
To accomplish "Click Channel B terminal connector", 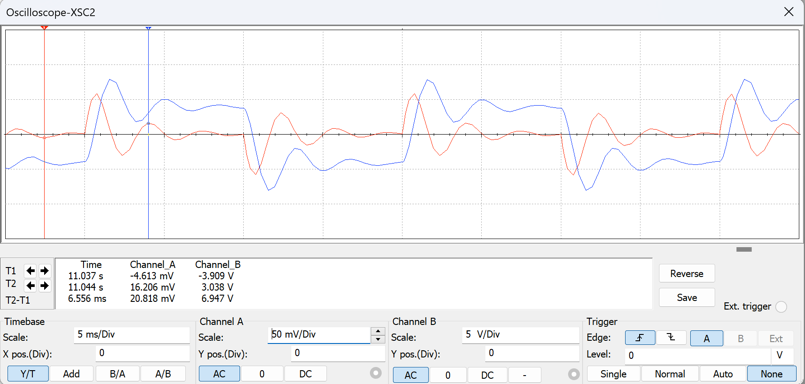I will [573, 374].
